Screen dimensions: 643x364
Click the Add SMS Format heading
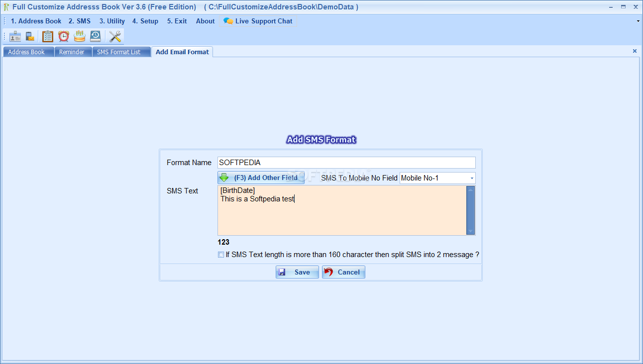321,140
